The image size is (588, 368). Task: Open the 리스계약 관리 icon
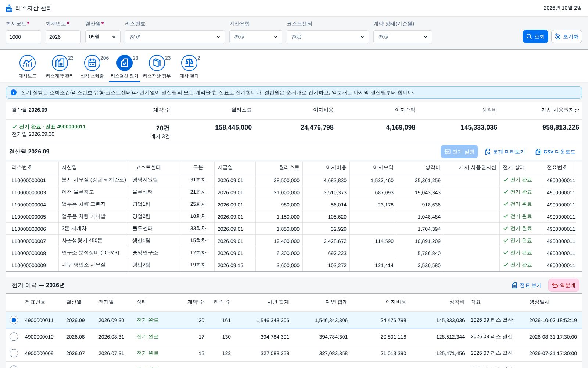[x=60, y=63]
